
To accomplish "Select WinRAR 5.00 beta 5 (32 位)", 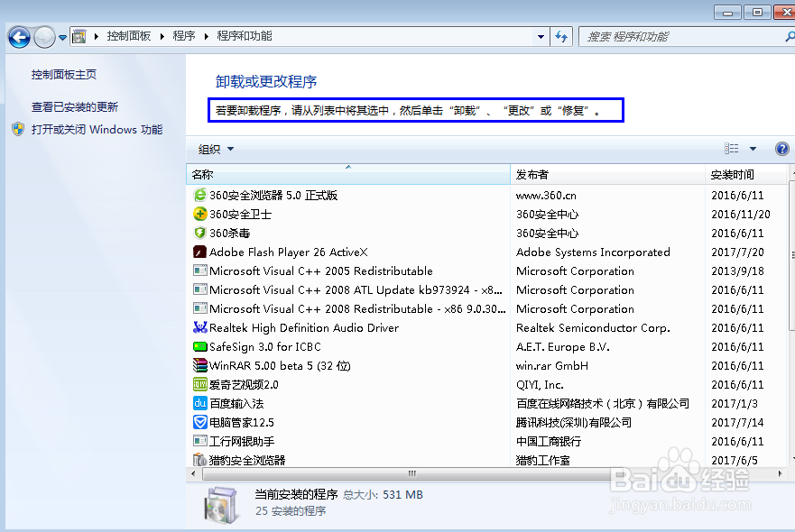I will coord(280,366).
